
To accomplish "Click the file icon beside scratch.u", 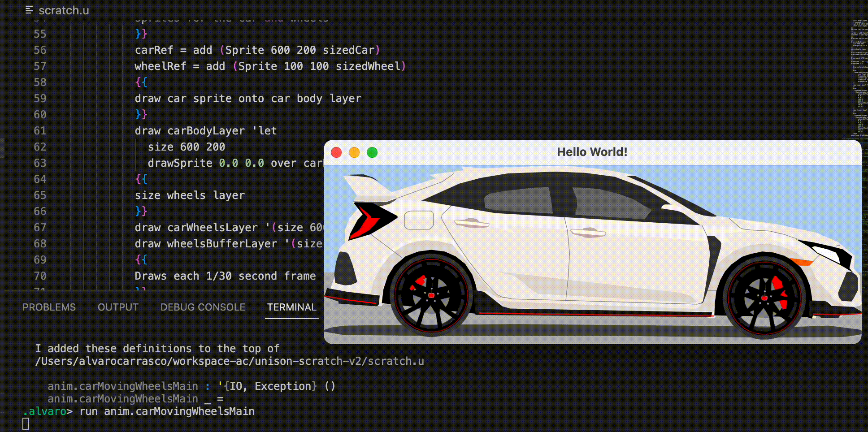I will pos(29,10).
